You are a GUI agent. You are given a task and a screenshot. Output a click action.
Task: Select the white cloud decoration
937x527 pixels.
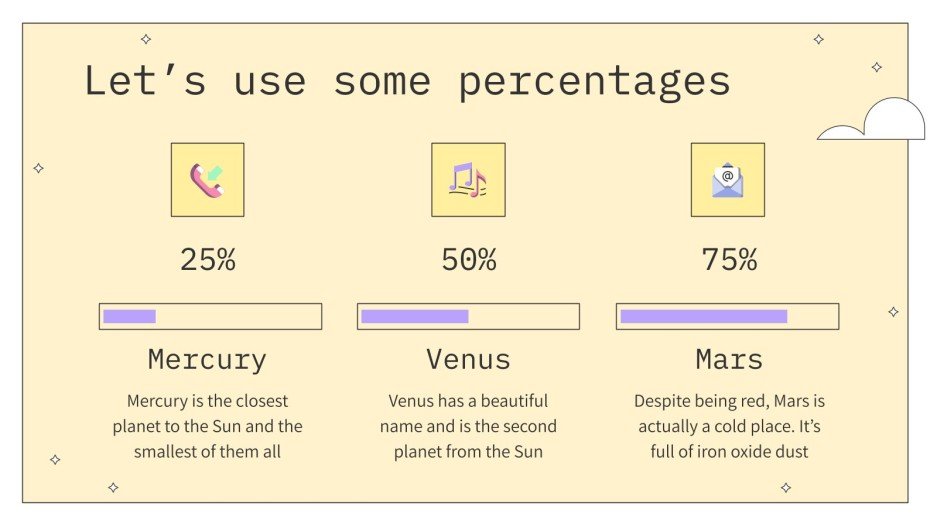(x=875, y=122)
